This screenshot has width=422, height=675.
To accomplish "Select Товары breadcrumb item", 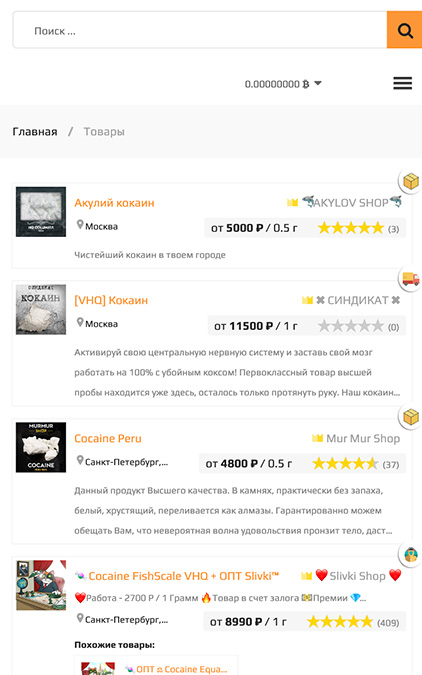I will coord(104,132).
